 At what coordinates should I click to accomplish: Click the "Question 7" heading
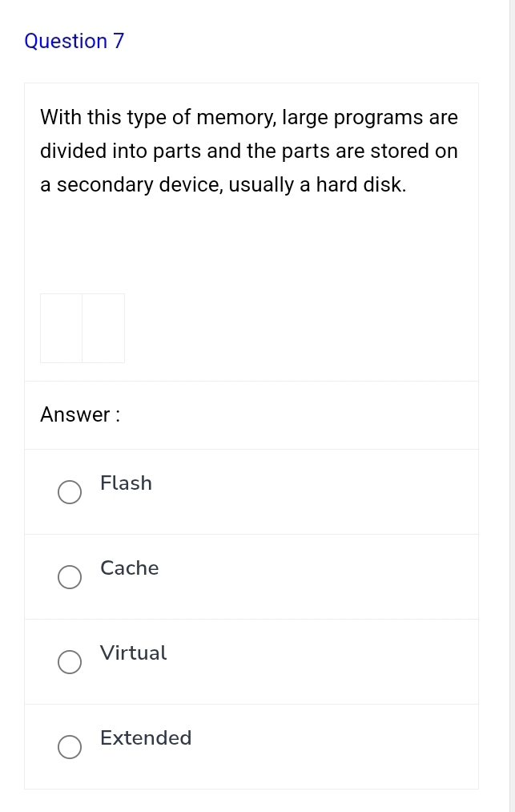click(x=74, y=42)
